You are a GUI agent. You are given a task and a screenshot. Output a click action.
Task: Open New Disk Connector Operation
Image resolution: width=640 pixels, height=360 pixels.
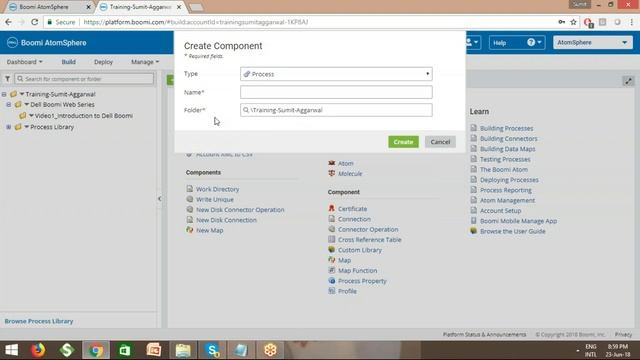tap(240, 209)
